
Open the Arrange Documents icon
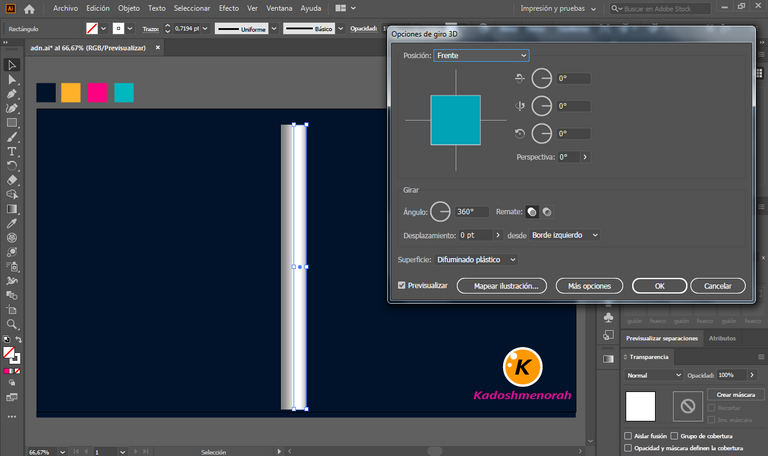[x=345, y=8]
